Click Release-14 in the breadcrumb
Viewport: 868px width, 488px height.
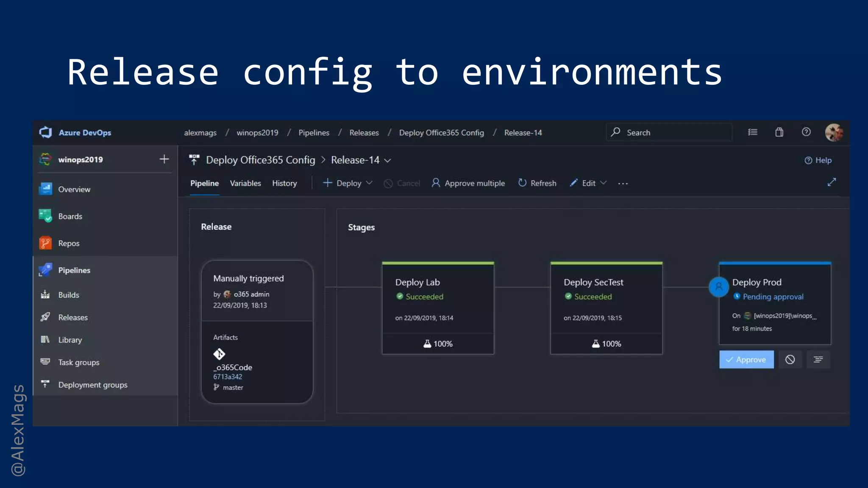pyautogui.click(x=523, y=133)
